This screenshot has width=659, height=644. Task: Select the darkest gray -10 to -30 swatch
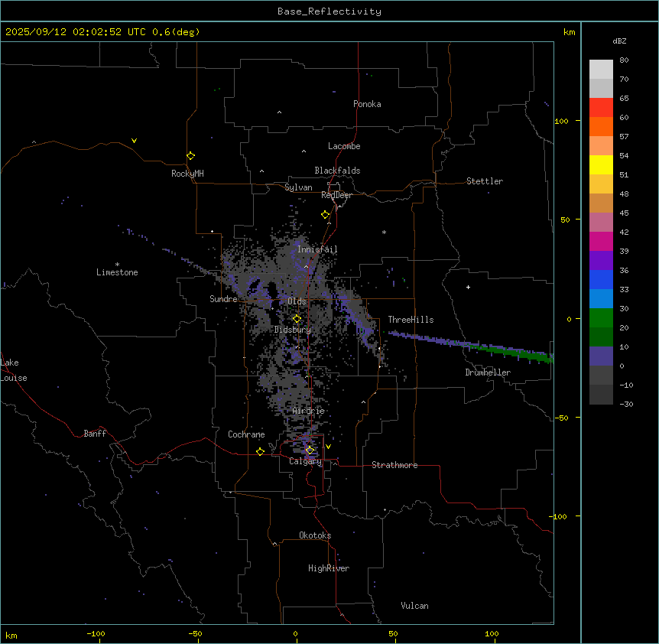coord(601,395)
